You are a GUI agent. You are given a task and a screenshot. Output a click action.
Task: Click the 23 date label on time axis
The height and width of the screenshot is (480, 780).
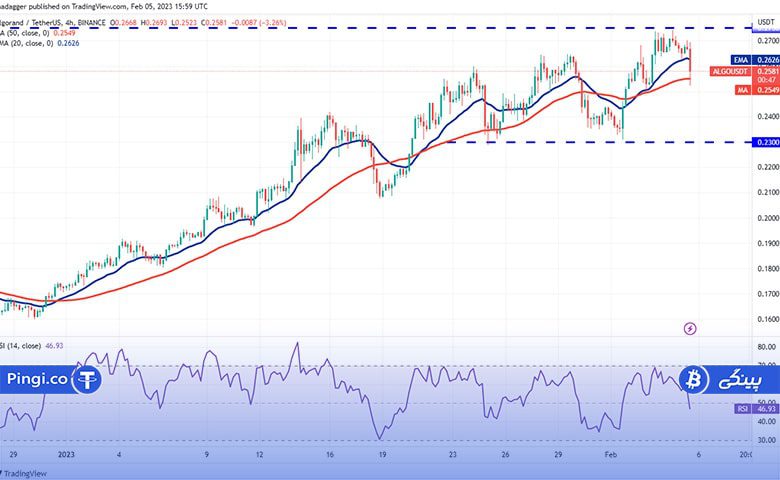pyautogui.click(x=452, y=455)
